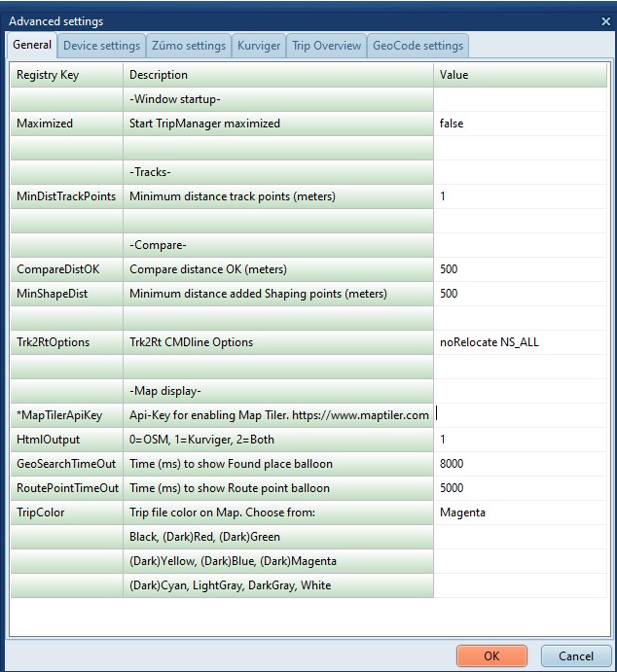The height and width of the screenshot is (672, 617).
Task: Select the Kurviger tab
Action: (260, 46)
